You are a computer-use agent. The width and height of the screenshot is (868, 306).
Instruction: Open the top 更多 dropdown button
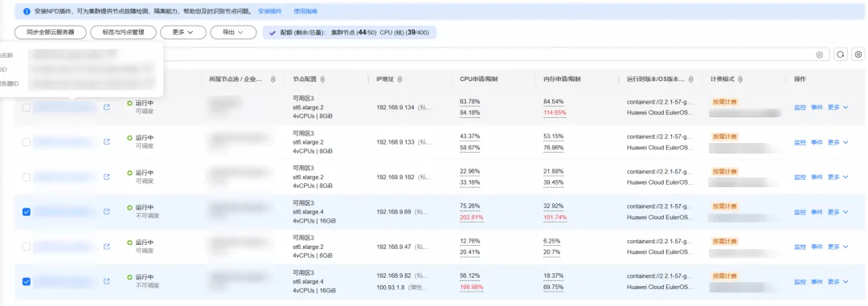(x=182, y=33)
